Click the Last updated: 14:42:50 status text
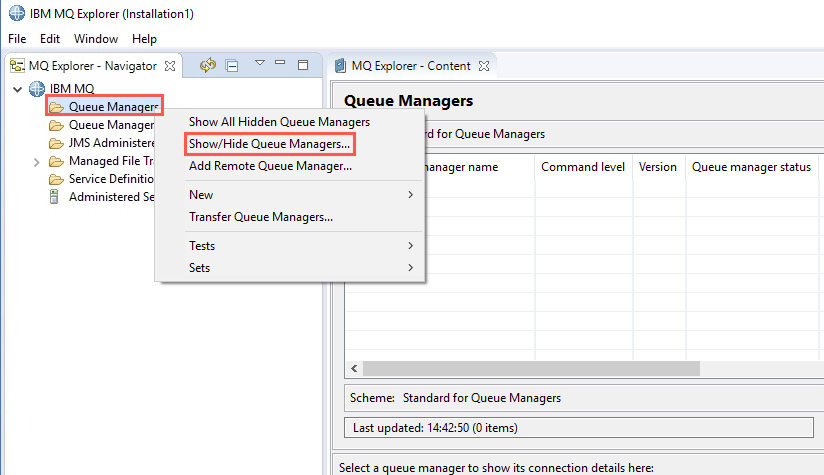The image size is (824, 475). point(435,428)
